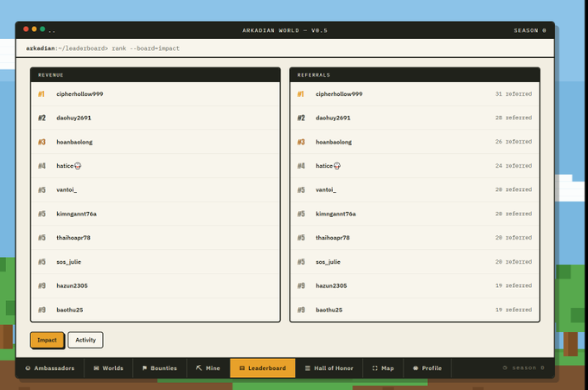Select baothu25 in Referrals list
The width and height of the screenshot is (588, 390).
(x=415, y=310)
